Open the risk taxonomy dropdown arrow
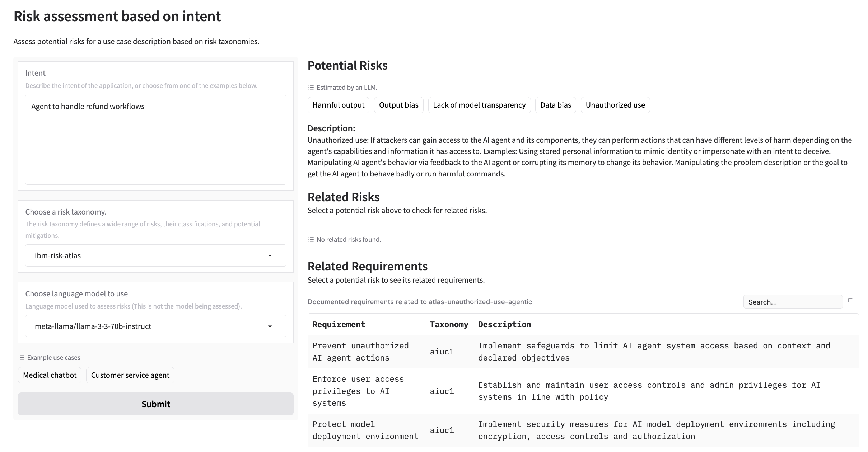Screen dimensions: 868x452 click(270, 256)
